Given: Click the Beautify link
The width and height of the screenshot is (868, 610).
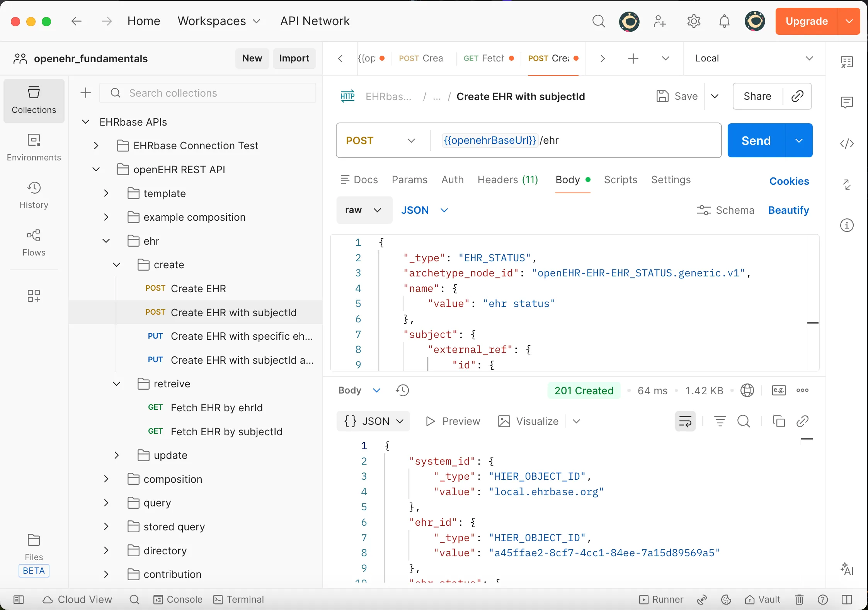Looking at the screenshot, I should coord(788,210).
